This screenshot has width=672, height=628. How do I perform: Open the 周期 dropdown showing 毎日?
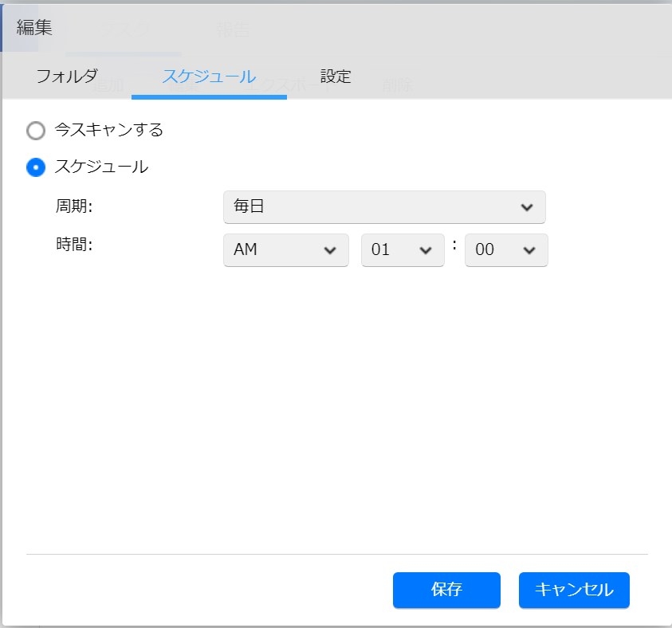[384, 207]
